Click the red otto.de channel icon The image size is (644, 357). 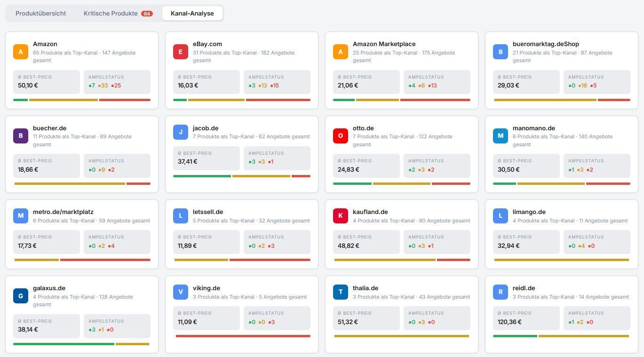[341, 136]
